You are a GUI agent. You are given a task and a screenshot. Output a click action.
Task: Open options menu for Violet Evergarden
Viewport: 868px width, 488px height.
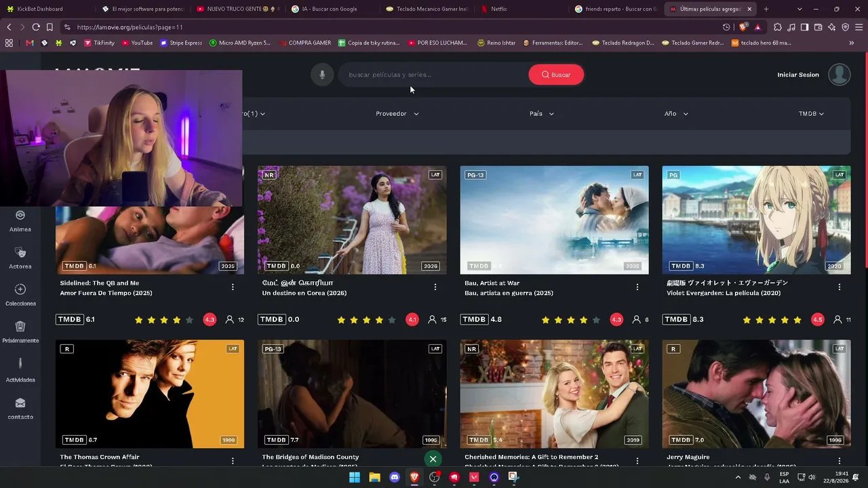click(x=840, y=287)
